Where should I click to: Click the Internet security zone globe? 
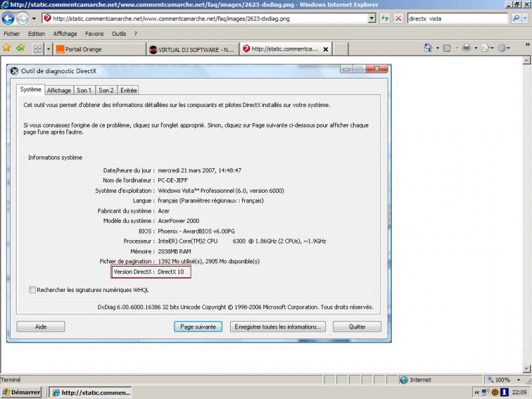(404, 380)
